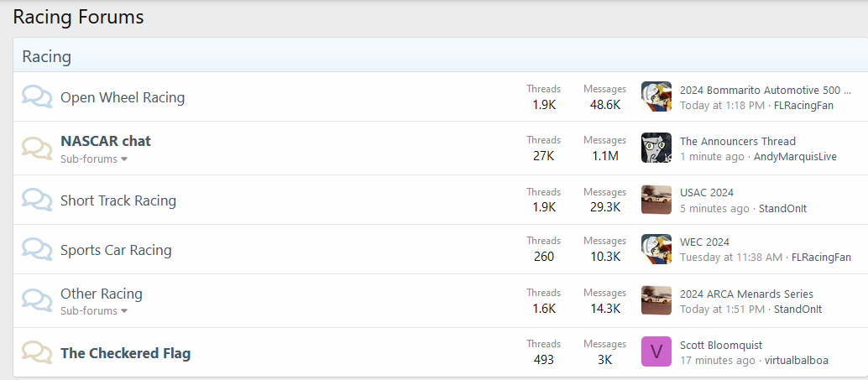Open the Racing category header
868x380 pixels.
tap(46, 57)
